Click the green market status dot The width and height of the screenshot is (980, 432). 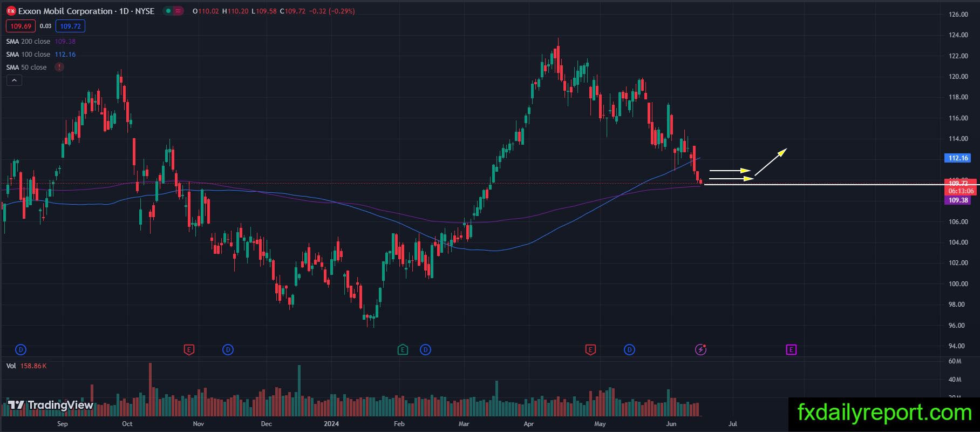click(168, 11)
